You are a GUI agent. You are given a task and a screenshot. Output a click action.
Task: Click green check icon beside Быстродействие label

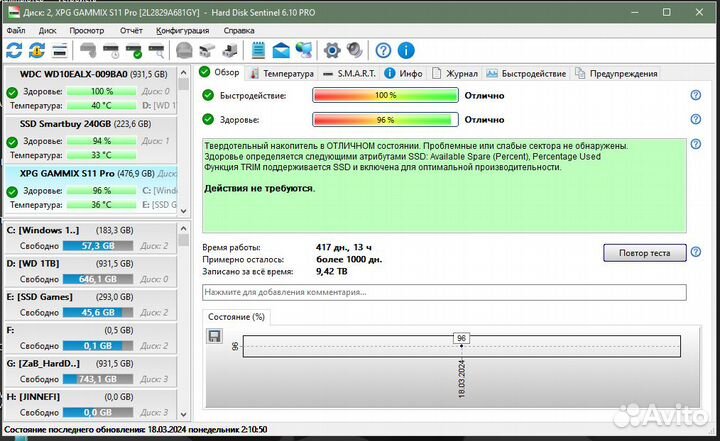click(208, 95)
